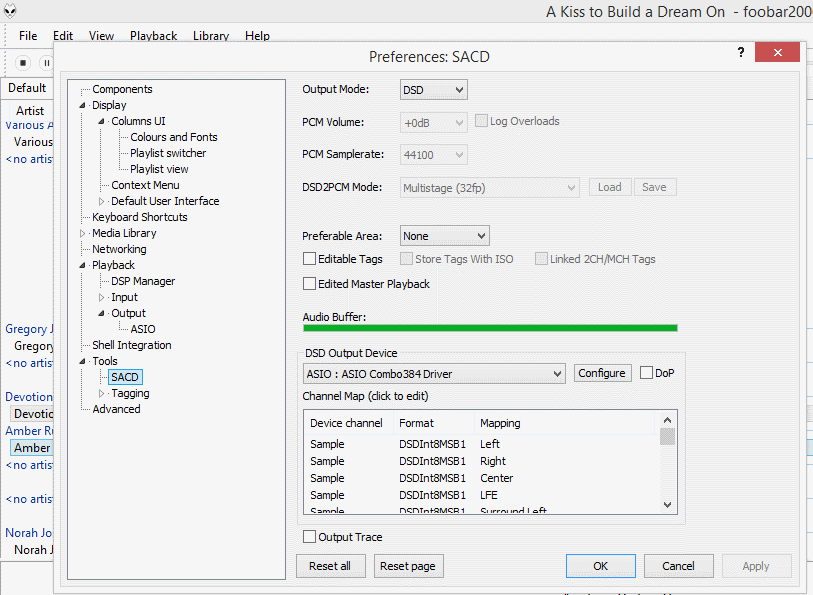The width and height of the screenshot is (813, 595).
Task: Click the help question mark button
Action: click(x=741, y=53)
